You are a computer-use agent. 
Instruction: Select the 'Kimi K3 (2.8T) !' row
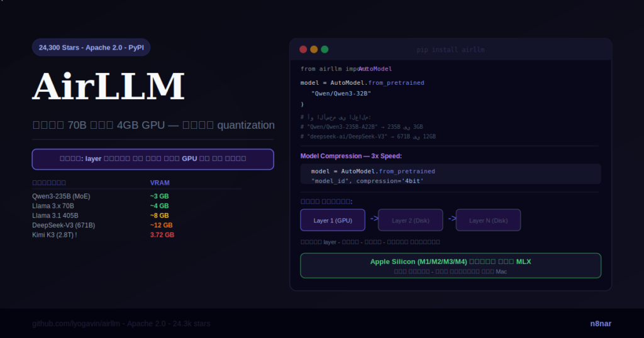(x=136, y=235)
